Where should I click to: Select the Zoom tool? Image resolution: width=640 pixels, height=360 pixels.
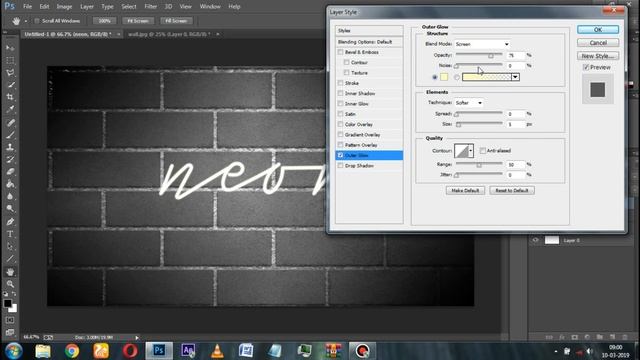pos(10,284)
